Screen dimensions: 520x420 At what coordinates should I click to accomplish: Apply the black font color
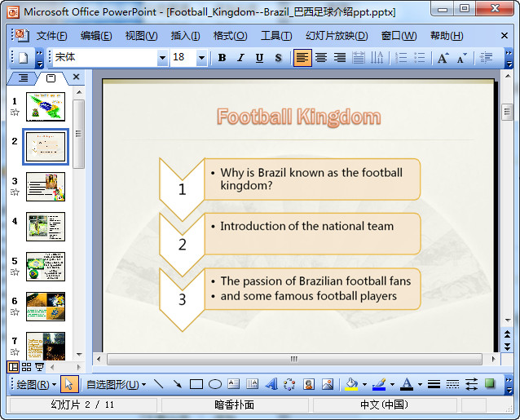click(x=407, y=384)
